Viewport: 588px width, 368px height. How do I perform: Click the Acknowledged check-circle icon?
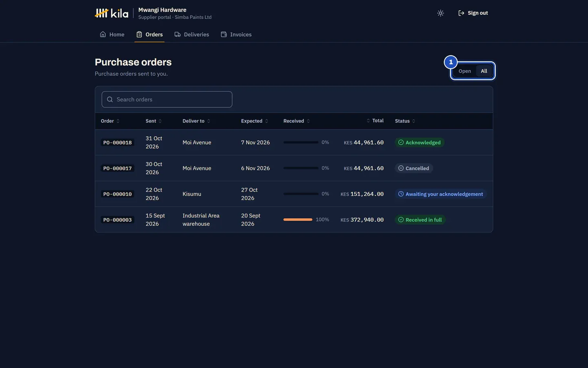click(401, 142)
